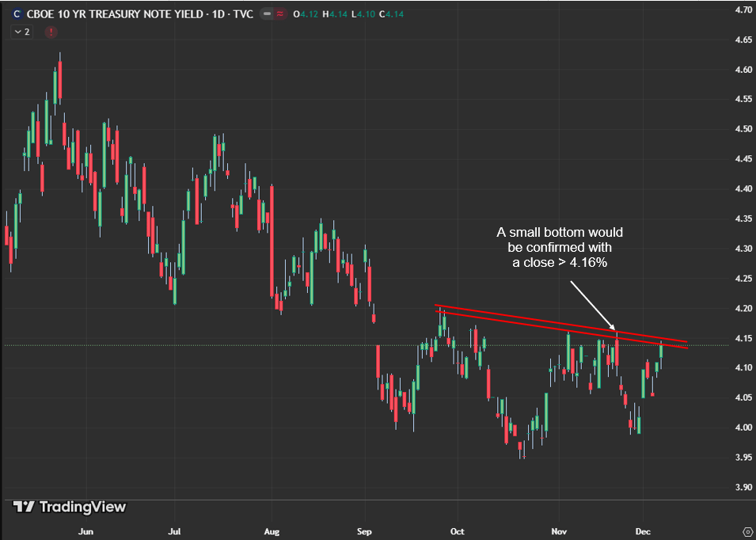Click the CBOE symbol logo icon
This screenshot has height=540, width=756.
[17, 14]
